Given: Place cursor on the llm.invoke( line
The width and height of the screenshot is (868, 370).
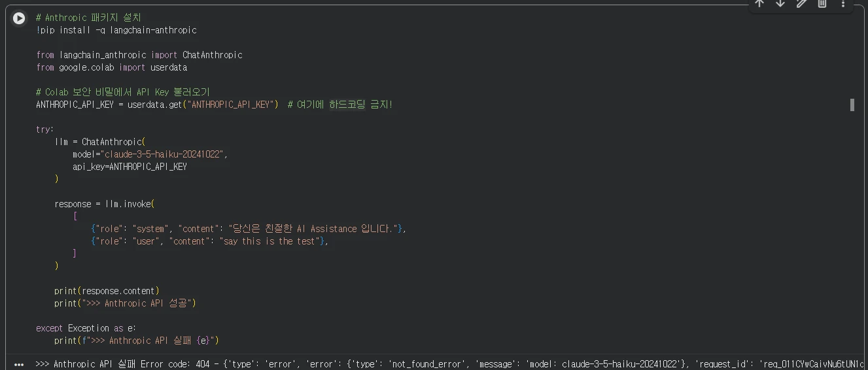Looking at the screenshot, I should pos(105,204).
